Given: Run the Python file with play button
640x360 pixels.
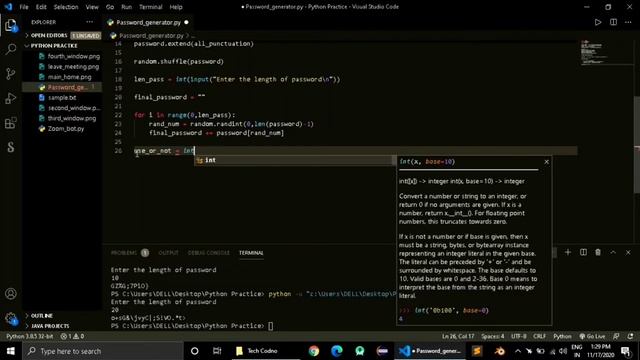Looking at the screenshot, I should (x=598, y=22).
